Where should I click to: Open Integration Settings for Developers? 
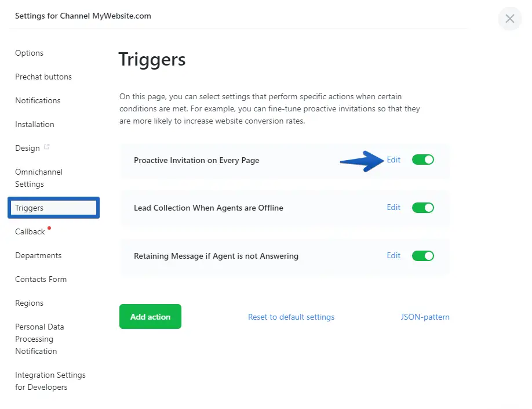click(50, 381)
